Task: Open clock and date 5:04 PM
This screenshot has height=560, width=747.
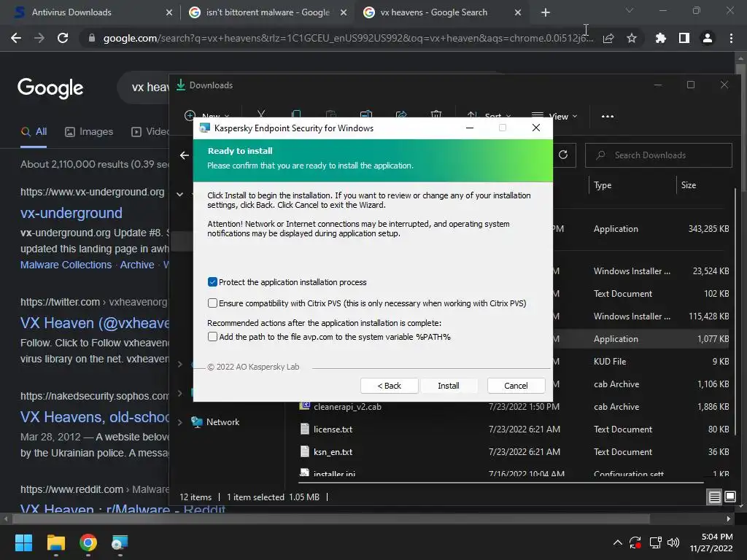Action: [x=711, y=542]
